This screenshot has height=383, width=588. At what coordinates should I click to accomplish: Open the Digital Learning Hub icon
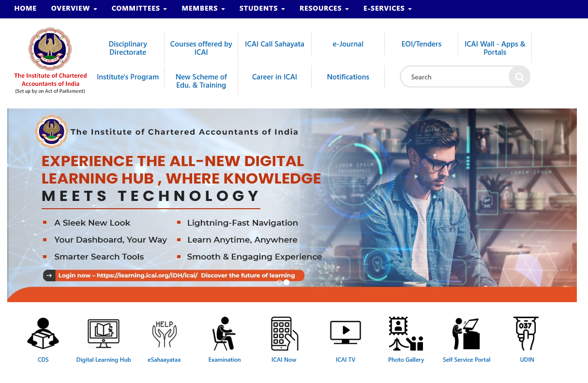103,334
